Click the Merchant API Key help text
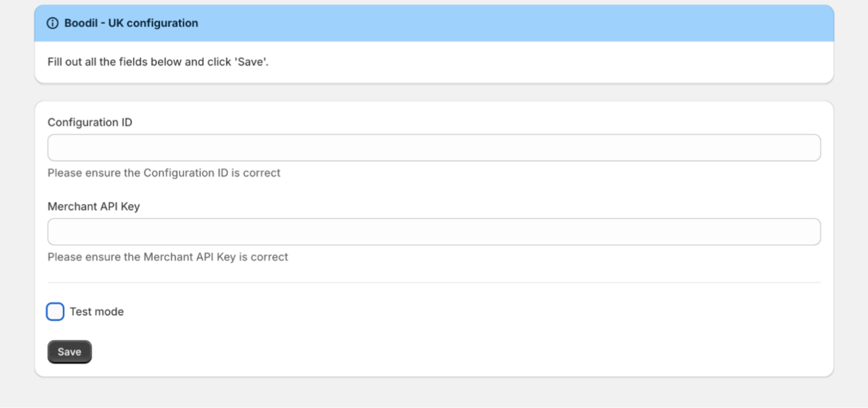Screen dimensions: 868x408 pos(168,257)
